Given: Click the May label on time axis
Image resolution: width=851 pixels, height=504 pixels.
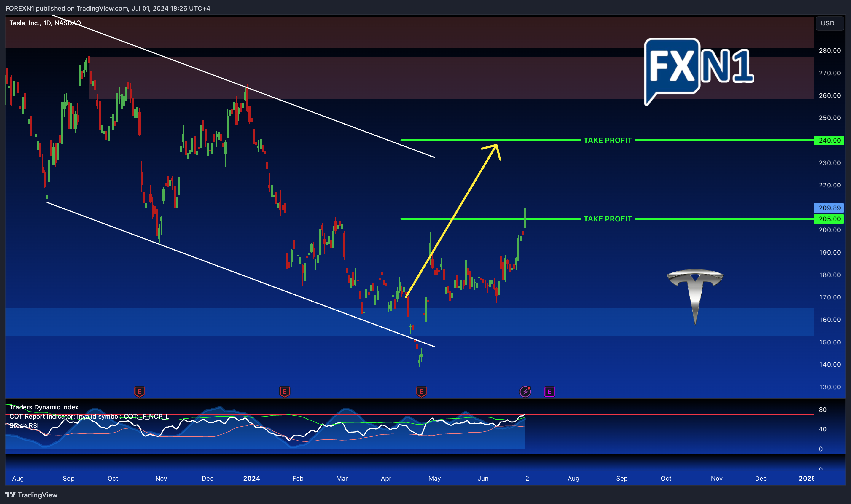Looking at the screenshot, I should pyautogui.click(x=434, y=478).
